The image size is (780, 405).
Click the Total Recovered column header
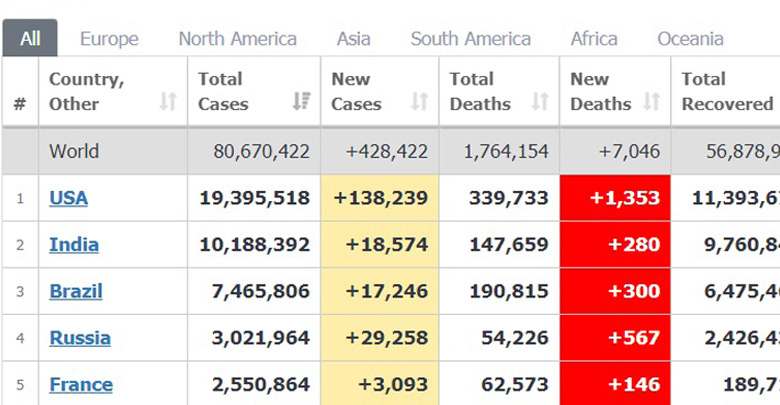tap(726, 91)
